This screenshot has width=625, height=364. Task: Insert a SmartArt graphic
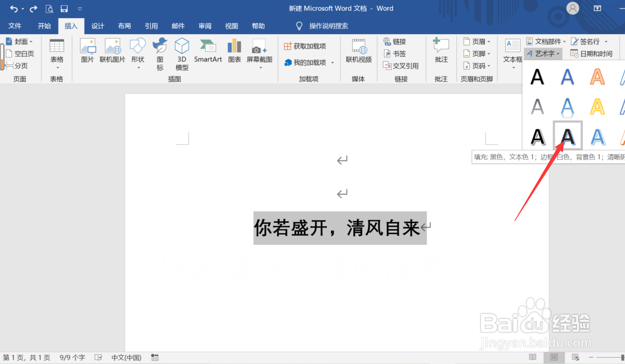[x=208, y=51]
